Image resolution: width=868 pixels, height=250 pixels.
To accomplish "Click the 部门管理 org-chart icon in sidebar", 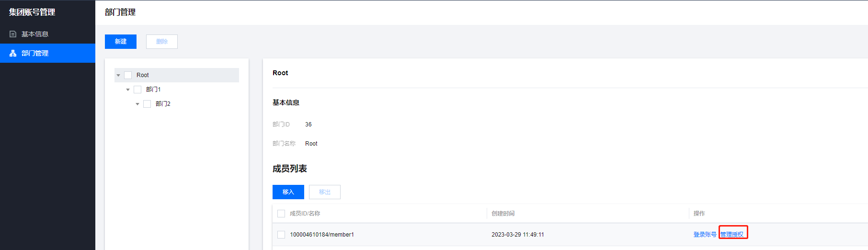I will coord(13,53).
